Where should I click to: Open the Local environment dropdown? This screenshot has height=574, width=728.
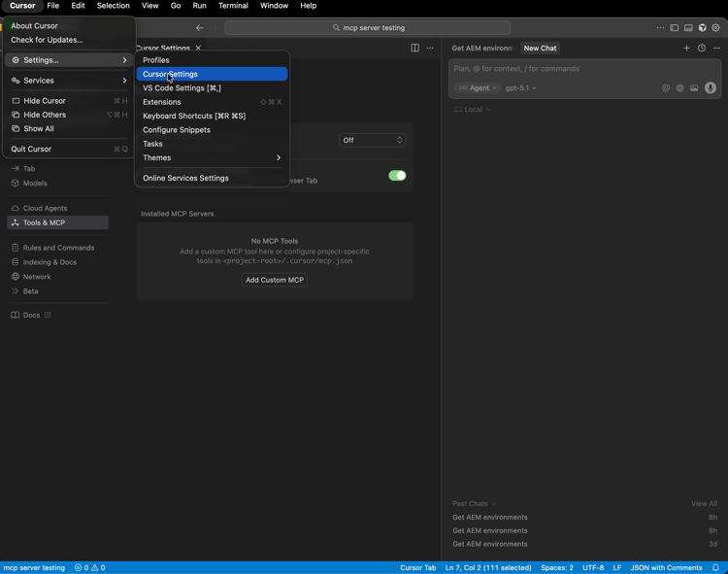pyautogui.click(x=472, y=110)
